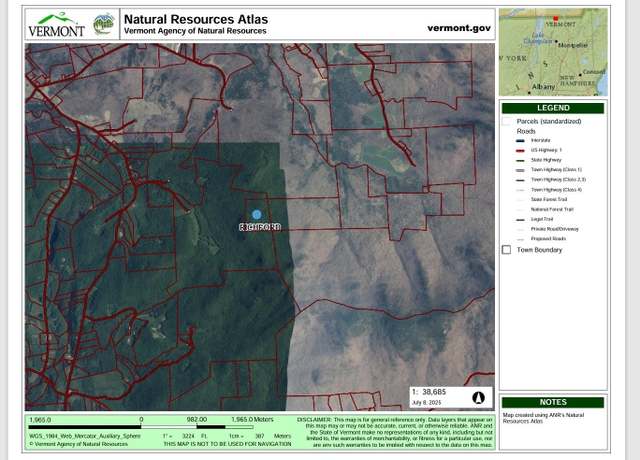This screenshot has width=640, height=460.
Task: Click the Private Road/Driveway legend label
Action: pyautogui.click(x=555, y=229)
